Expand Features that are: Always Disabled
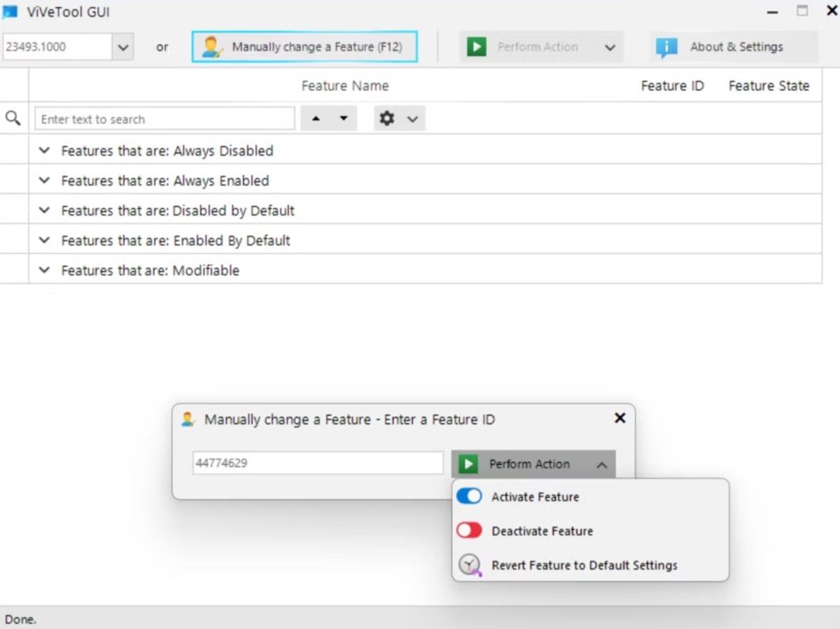 click(x=44, y=151)
